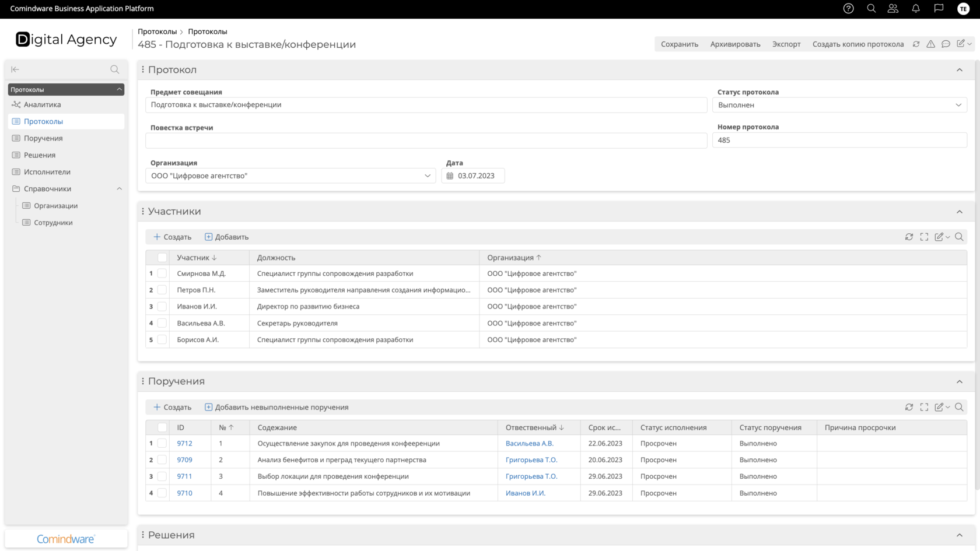Refresh the Участники table
Viewport: 980px width, 551px height.
(909, 237)
